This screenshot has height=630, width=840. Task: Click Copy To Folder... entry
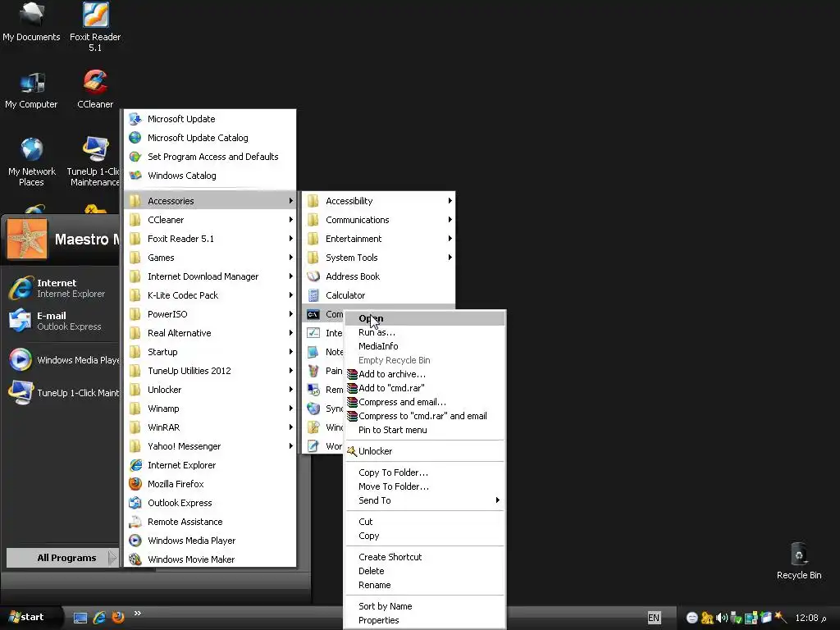(x=424, y=472)
